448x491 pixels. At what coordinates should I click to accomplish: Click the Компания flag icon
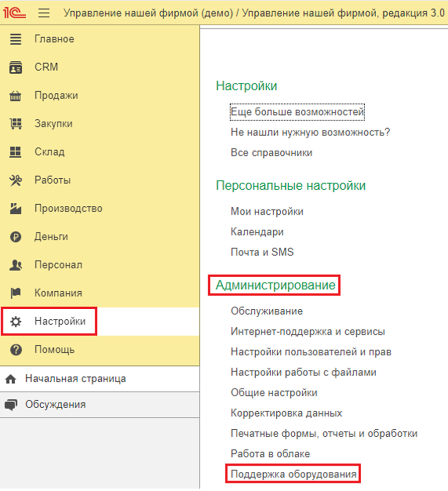tap(16, 293)
